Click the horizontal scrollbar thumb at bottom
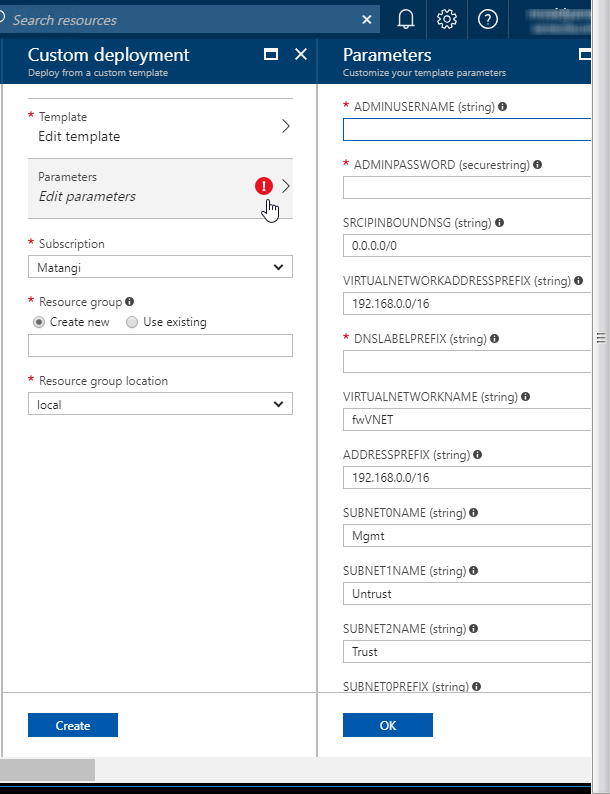The image size is (610, 794). click(x=47, y=770)
